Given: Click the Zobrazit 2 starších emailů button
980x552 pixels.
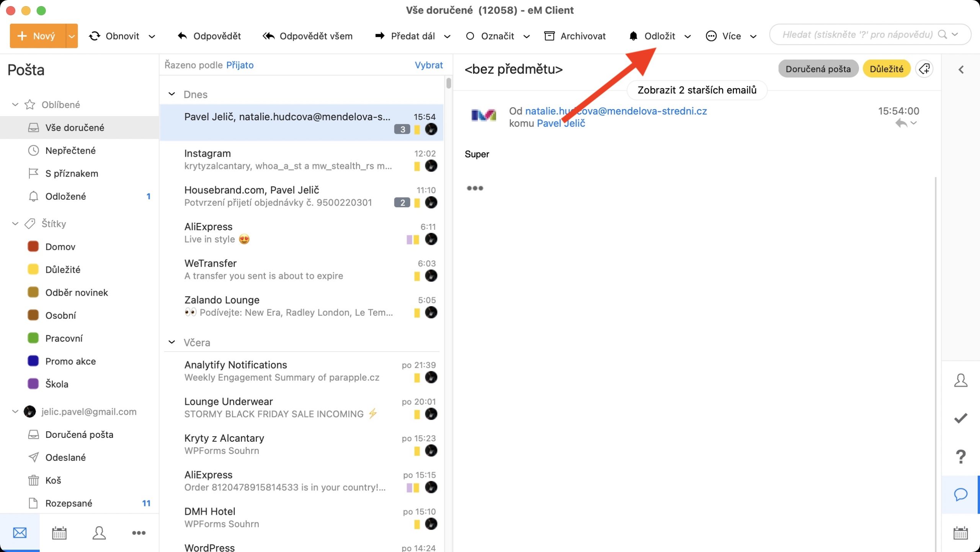Looking at the screenshot, I should (697, 90).
